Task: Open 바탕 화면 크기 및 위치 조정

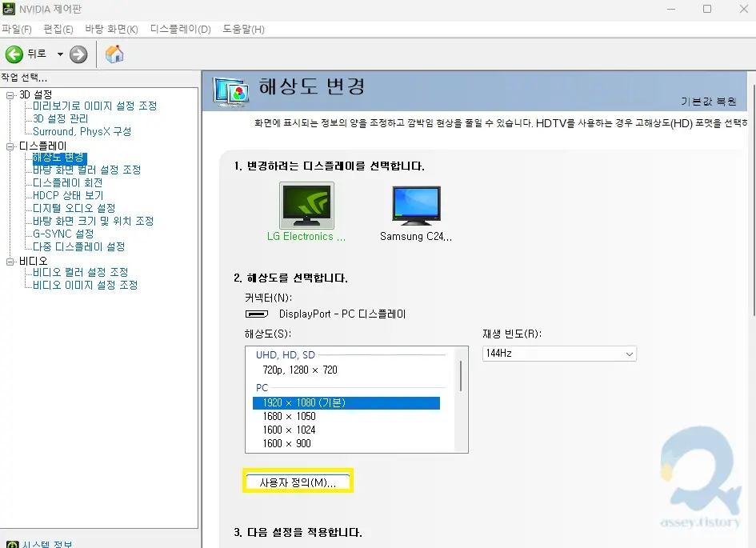Action: [x=93, y=221]
